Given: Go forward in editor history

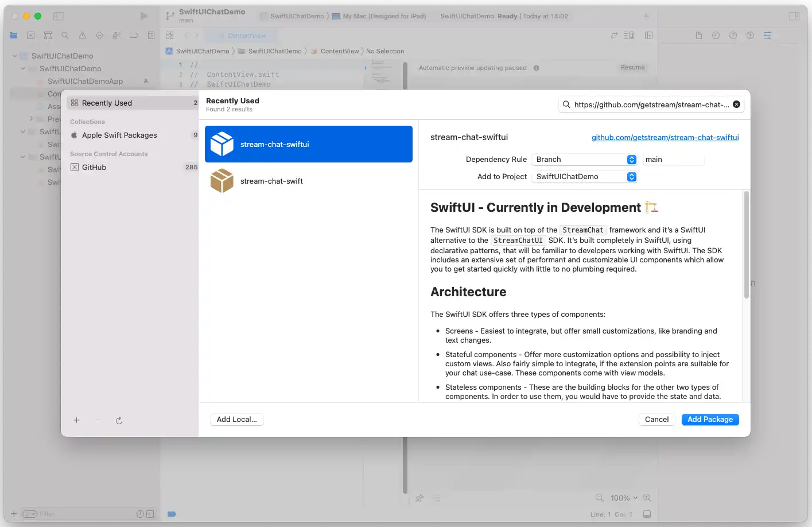Looking at the screenshot, I should tap(196, 36).
